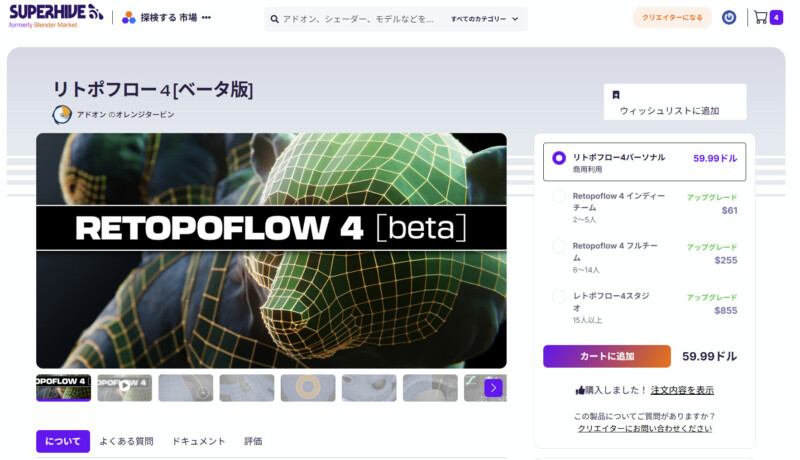800x460 pixels.
Task: Click the リトポフロー4[ベータ版] title
Action: pos(153,89)
